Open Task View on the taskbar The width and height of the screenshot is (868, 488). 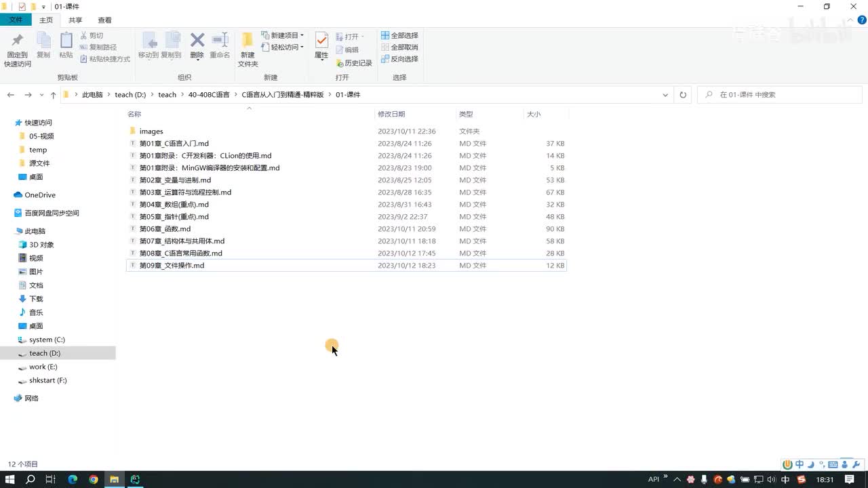click(50, 479)
